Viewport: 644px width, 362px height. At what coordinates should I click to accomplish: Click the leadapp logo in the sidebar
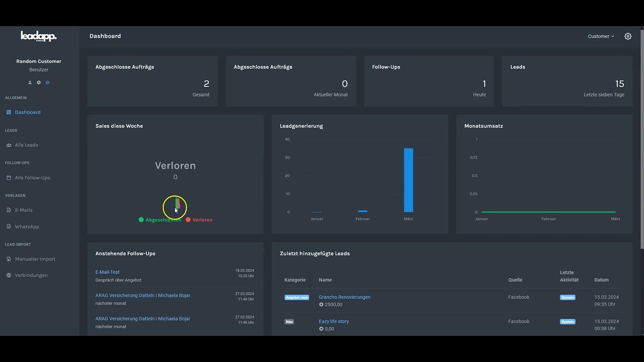tap(39, 36)
